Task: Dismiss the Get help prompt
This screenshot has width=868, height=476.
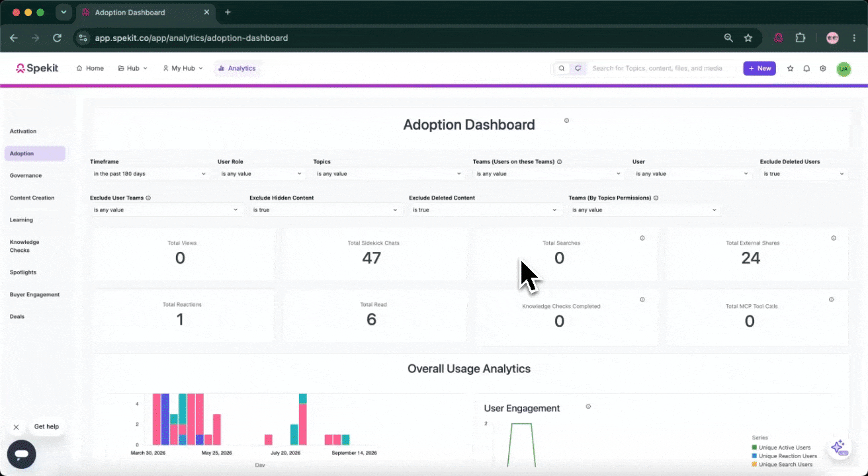Action: point(16,427)
